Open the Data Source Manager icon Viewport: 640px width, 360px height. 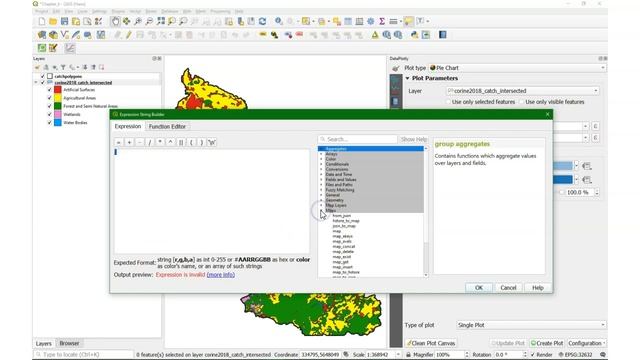(42, 35)
